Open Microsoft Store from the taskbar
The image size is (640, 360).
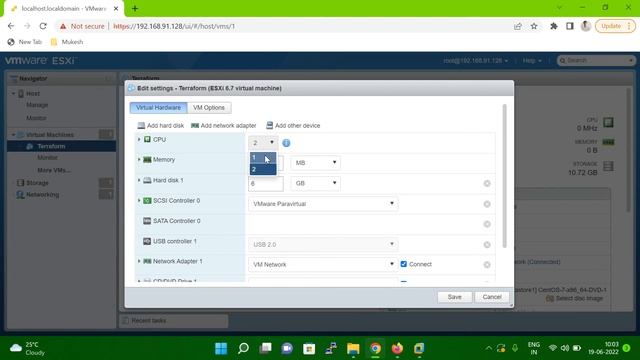tap(309, 349)
